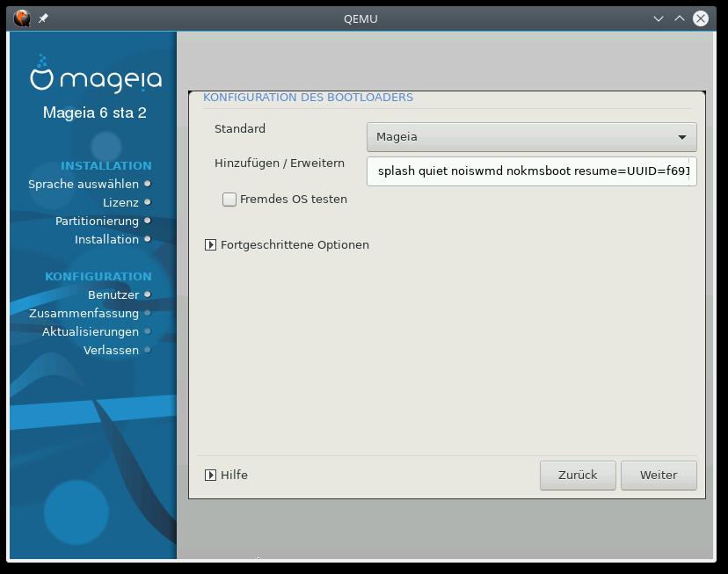
Task: Click the Aktualisierungen step
Action: tap(96, 331)
